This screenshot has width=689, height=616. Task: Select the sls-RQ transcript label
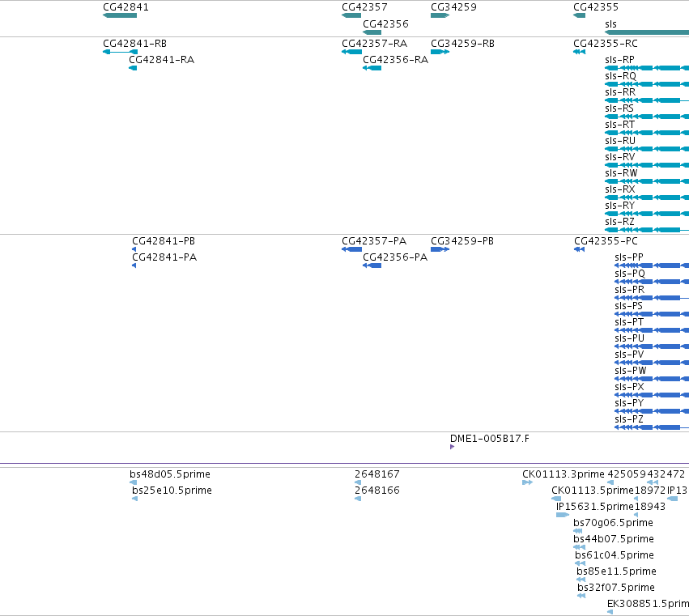tap(620, 76)
